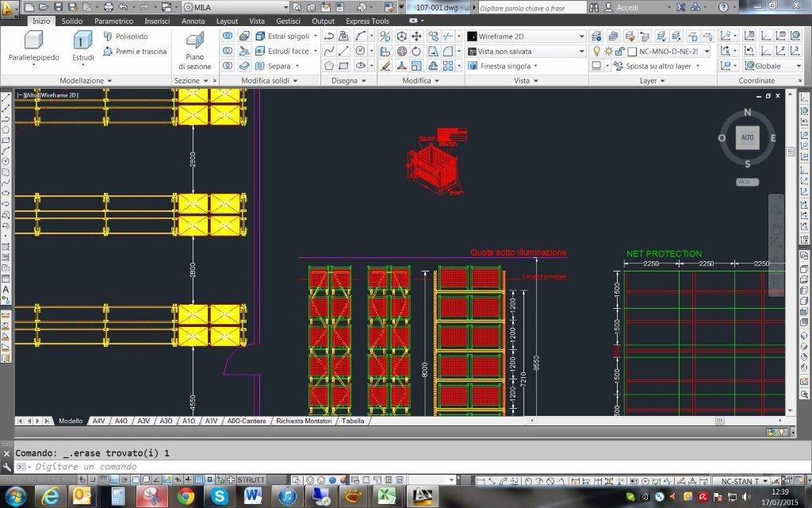Select the spline tool in Disegna panel
This screenshot has width=812, height=508.
pos(329,51)
